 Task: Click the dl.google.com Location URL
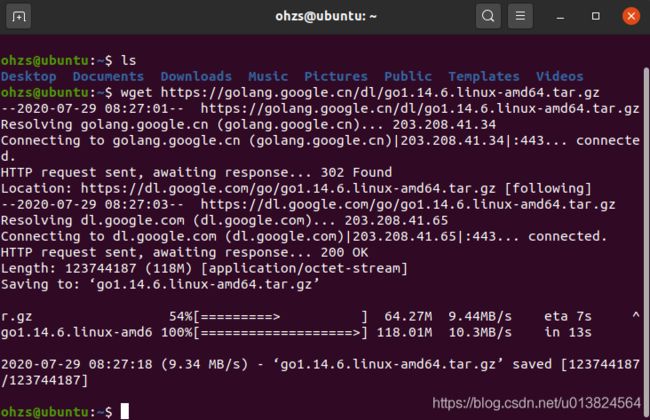(288, 189)
